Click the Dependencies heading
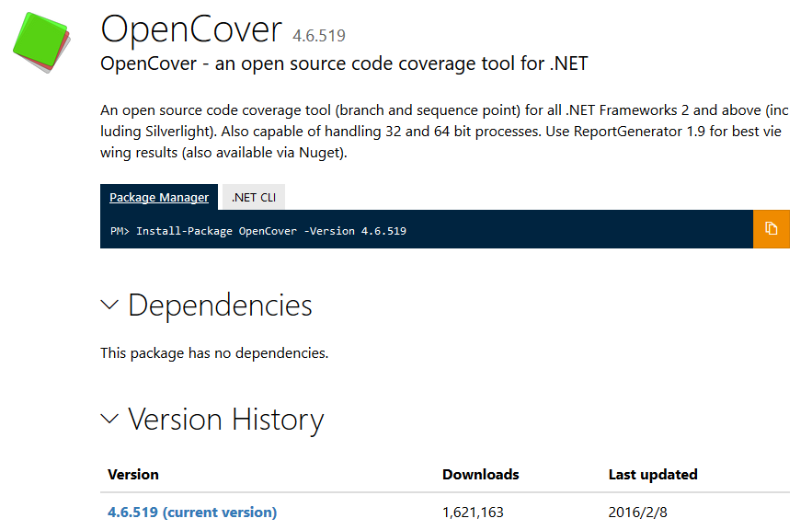Image resolution: width=812 pixels, height=530 pixels. coord(220,305)
